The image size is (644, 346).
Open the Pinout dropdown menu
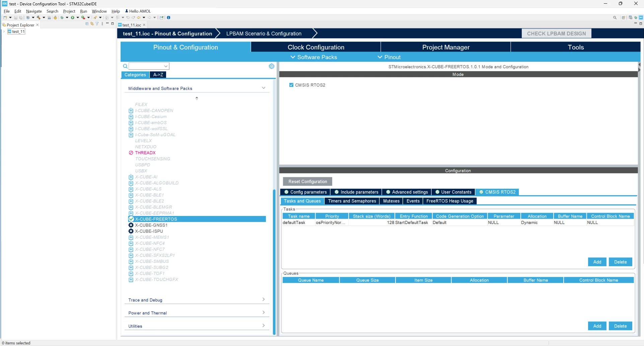(389, 57)
